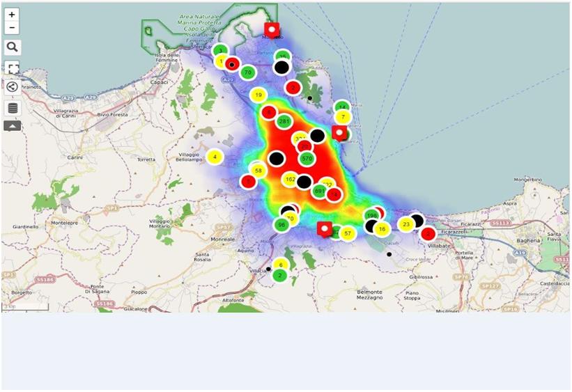Click the Carini town label

(75, 157)
